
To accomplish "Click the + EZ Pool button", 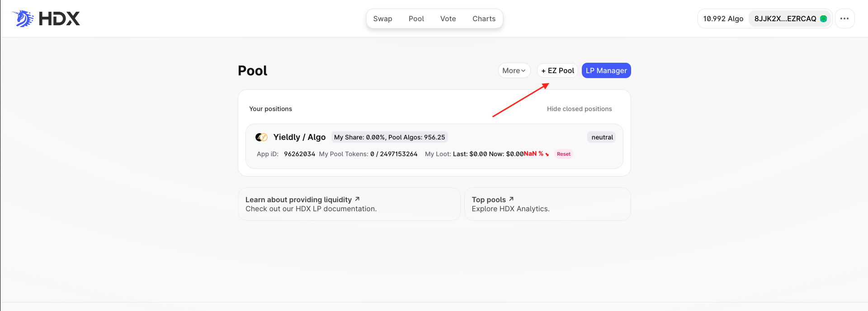I will [557, 70].
